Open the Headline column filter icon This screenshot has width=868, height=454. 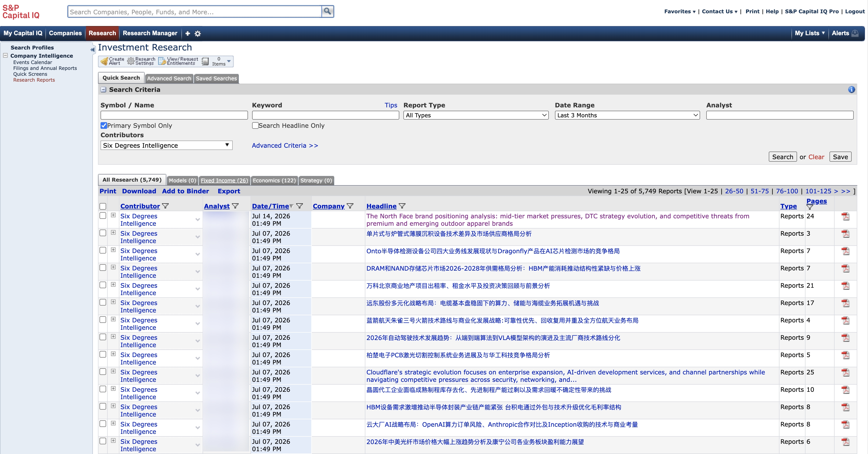click(x=402, y=206)
